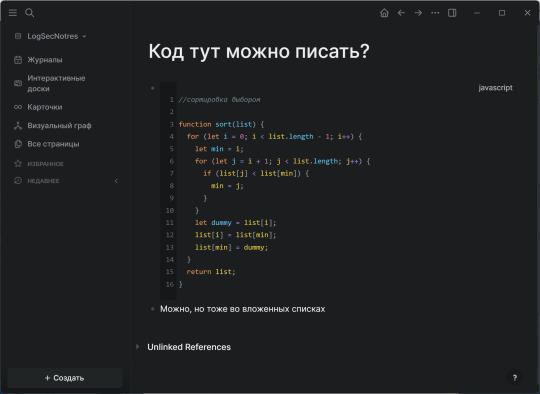Image resolution: width=540 pixels, height=394 pixels.
Task: Click code line if (list[j] < list[min]) {
Action: click(x=256, y=174)
